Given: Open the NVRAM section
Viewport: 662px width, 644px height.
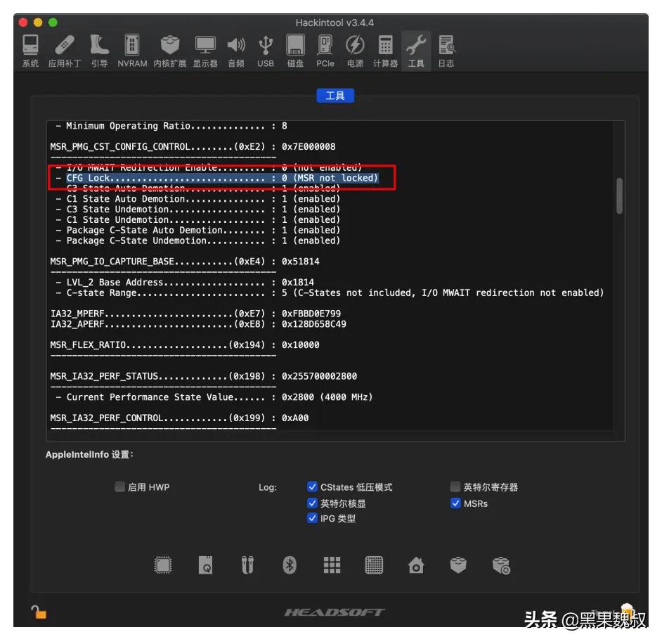Looking at the screenshot, I should tap(132, 51).
